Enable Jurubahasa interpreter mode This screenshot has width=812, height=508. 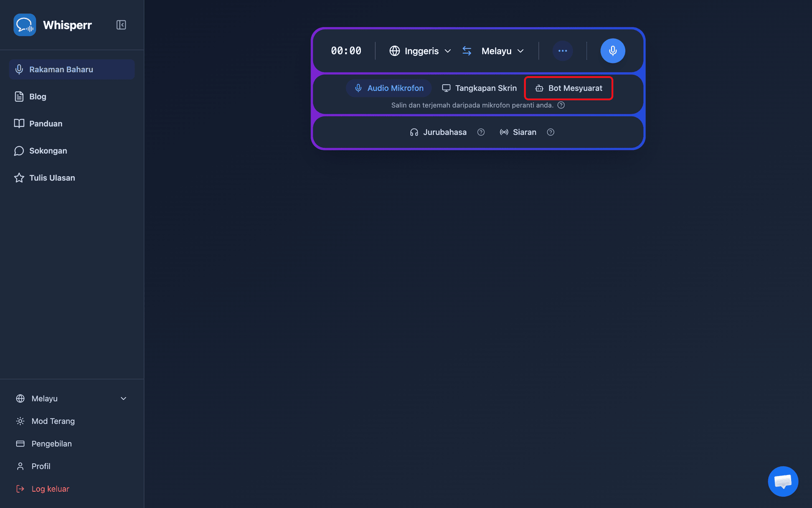[438, 132]
